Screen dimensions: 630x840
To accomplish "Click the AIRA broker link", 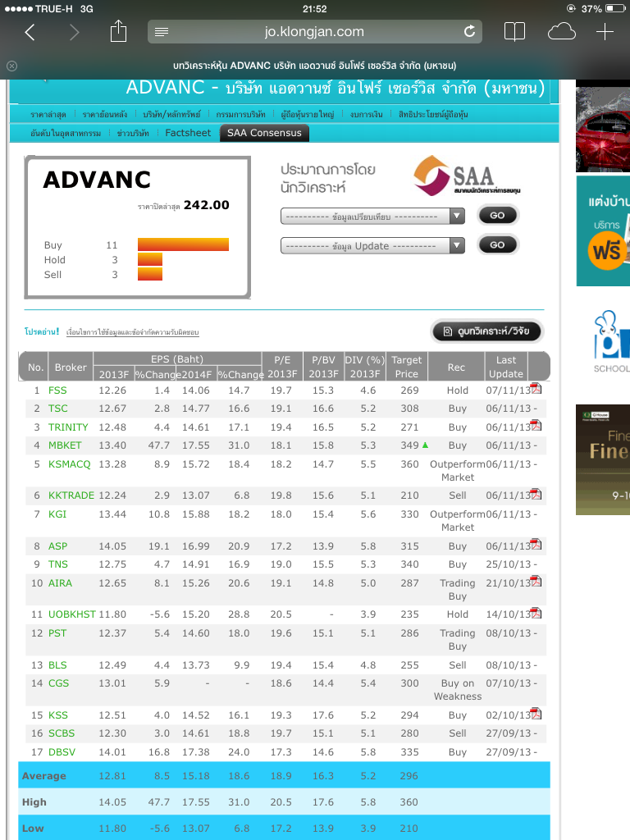I will [60, 583].
